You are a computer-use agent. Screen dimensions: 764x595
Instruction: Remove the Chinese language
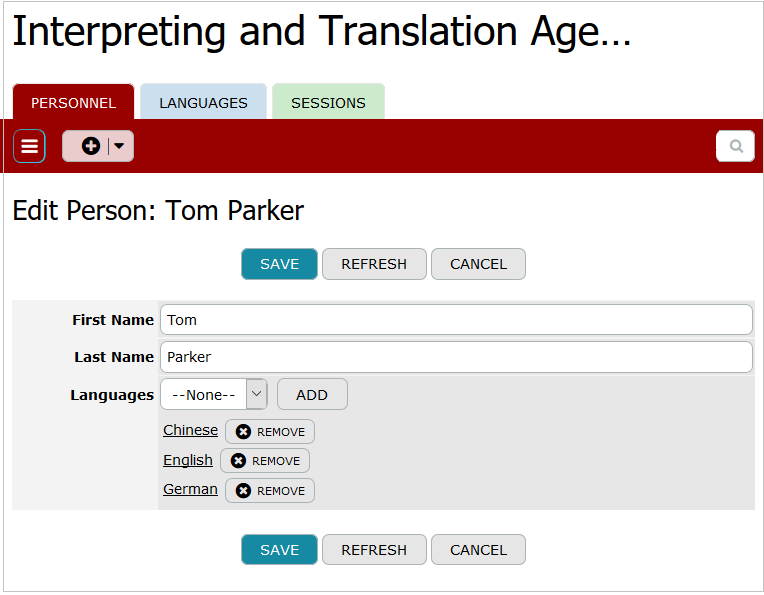(270, 432)
